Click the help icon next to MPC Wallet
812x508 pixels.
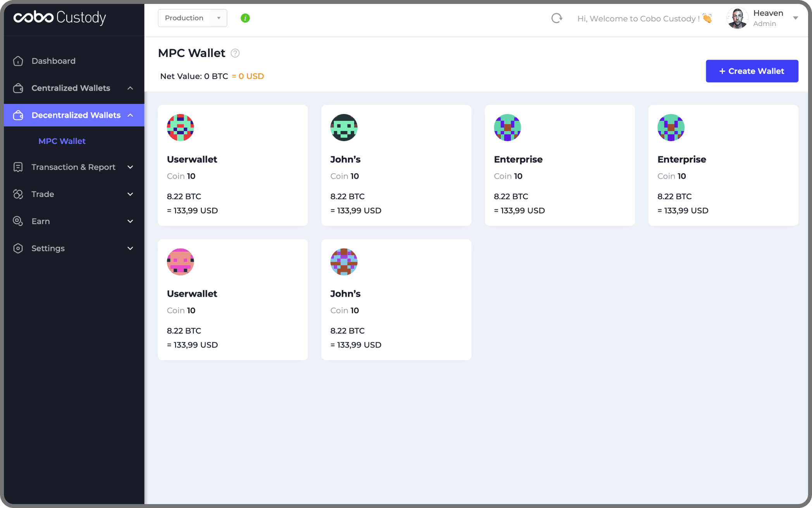(235, 53)
